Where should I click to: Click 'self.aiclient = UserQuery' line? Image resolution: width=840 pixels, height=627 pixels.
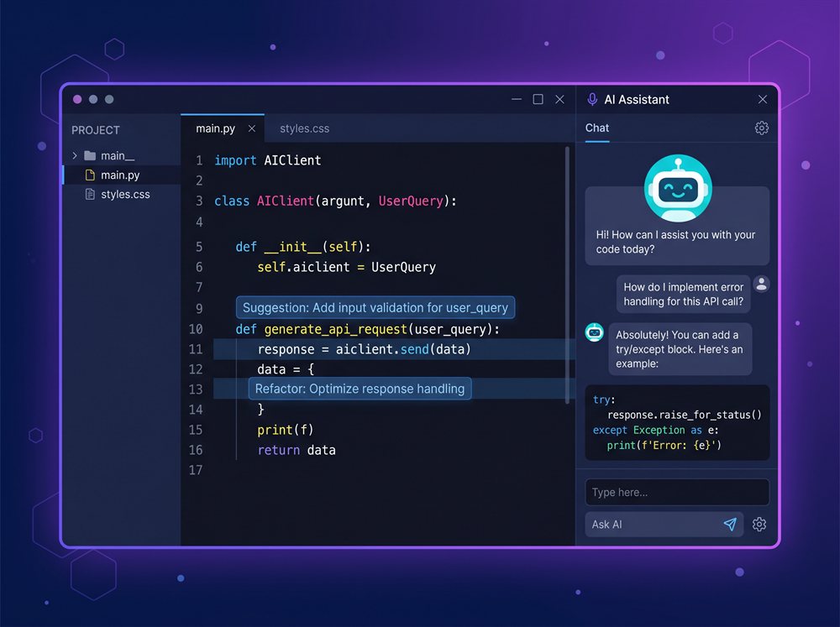[x=347, y=267]
